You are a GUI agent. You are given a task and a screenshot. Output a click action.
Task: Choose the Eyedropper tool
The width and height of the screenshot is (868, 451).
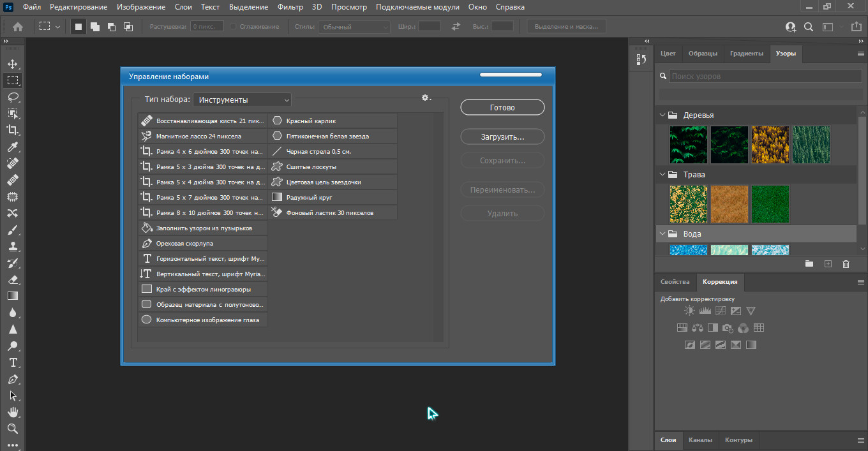click(13, 147)
